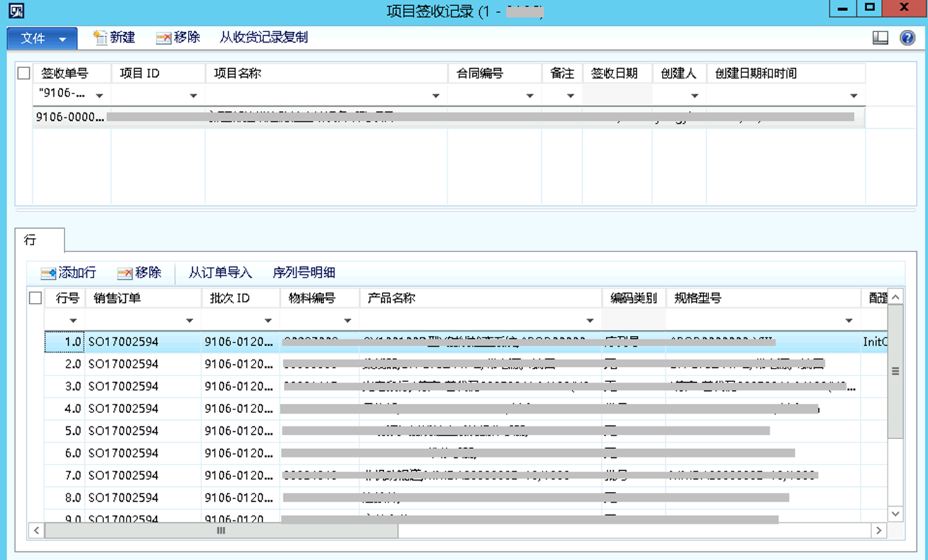Click the 新建 (new) toolbar button
Screen dimensions: 928x560
114,38
